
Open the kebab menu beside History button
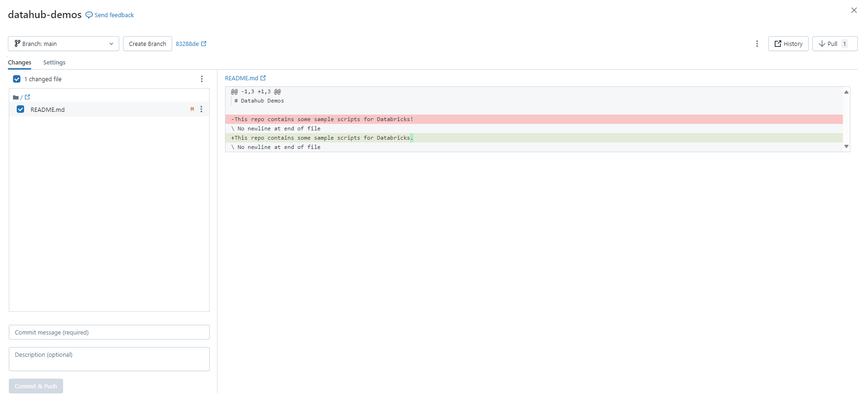(x=757, y=44)
